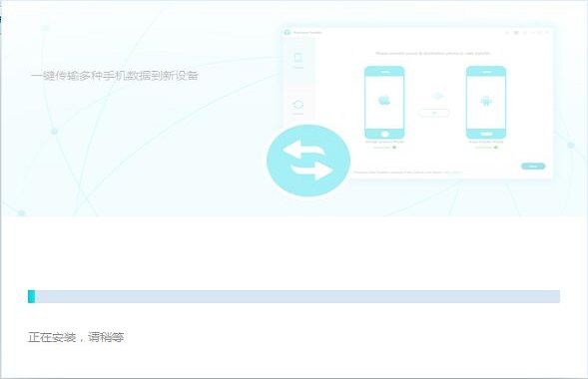Click the headline 一键传输多种手机数据到新设备
The height and width of the screenshot is (379, 588).
point(115,76)
